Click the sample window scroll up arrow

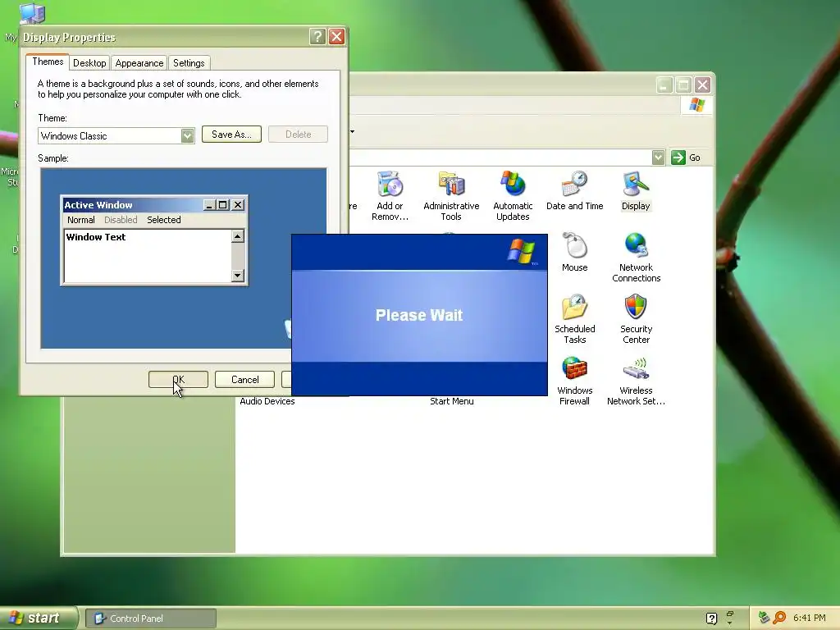tap(238, 235)
